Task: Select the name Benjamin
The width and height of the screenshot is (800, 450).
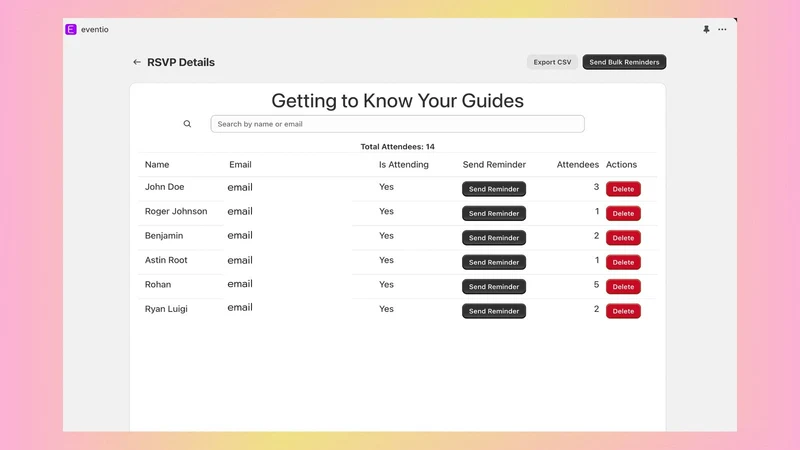Action: [164, 236]
